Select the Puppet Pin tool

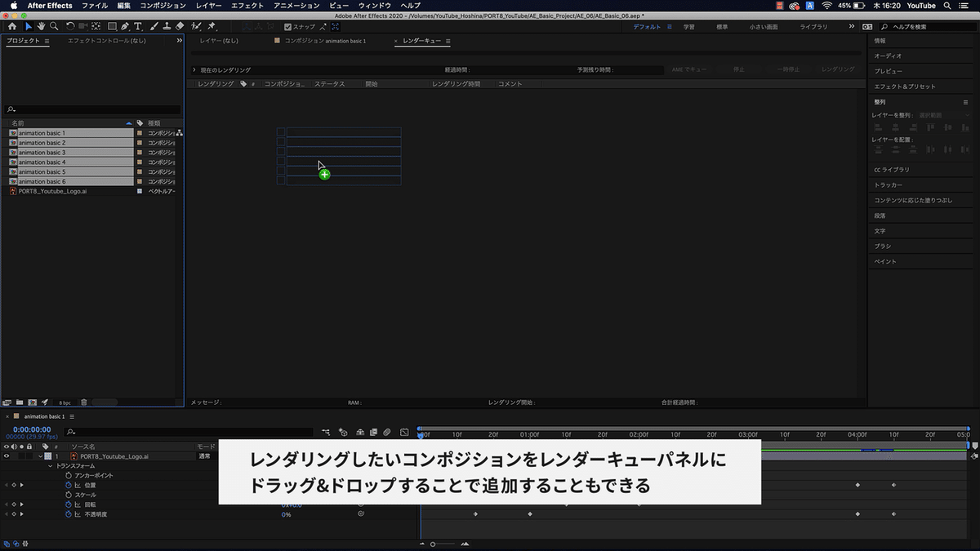212,27
